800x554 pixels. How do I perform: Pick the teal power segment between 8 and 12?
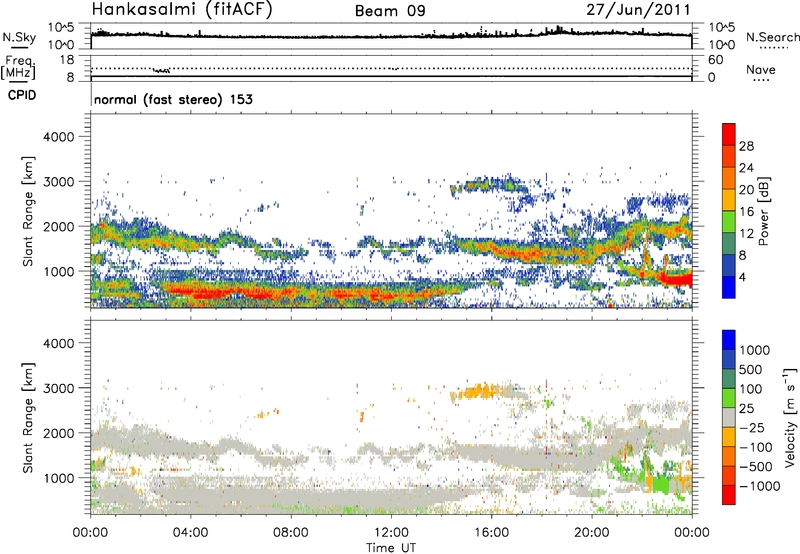pos(729,243)
